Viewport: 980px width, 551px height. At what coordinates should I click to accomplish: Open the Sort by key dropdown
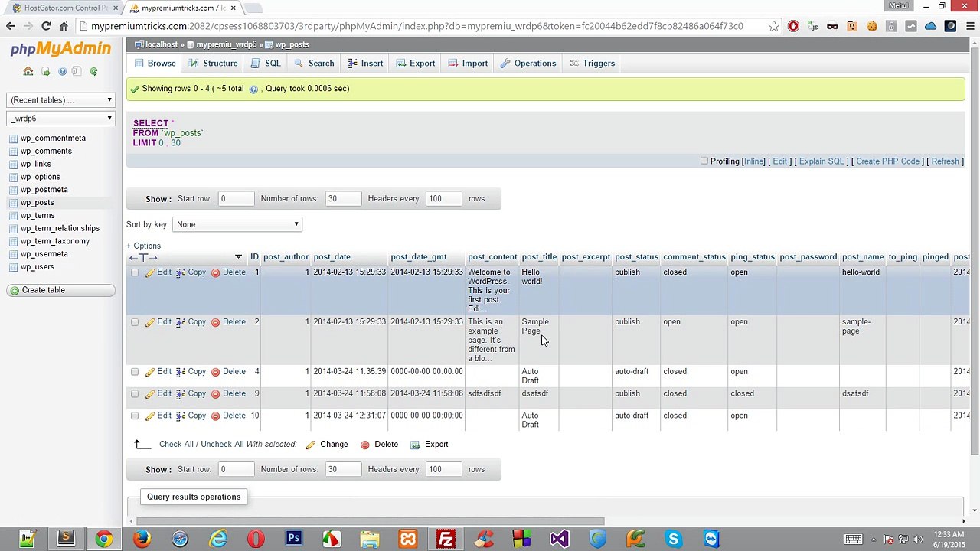coord(237,224)
